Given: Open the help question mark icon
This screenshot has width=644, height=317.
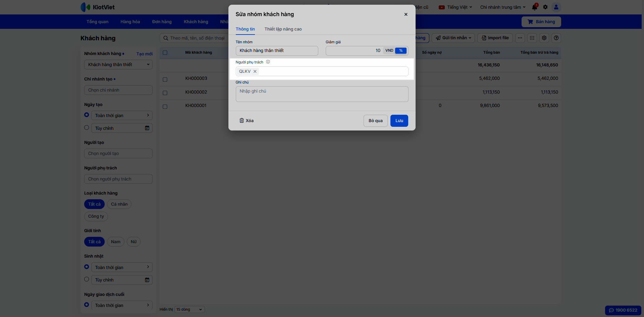Looking at the screenshot, I should [x=556, y=38].
